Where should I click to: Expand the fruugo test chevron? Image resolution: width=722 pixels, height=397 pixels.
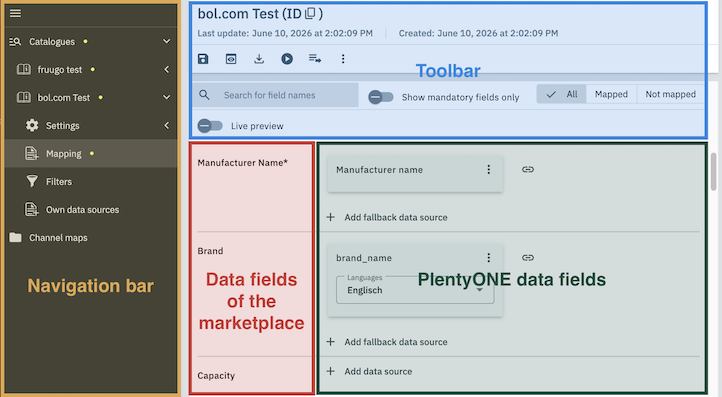coord(166,70)
